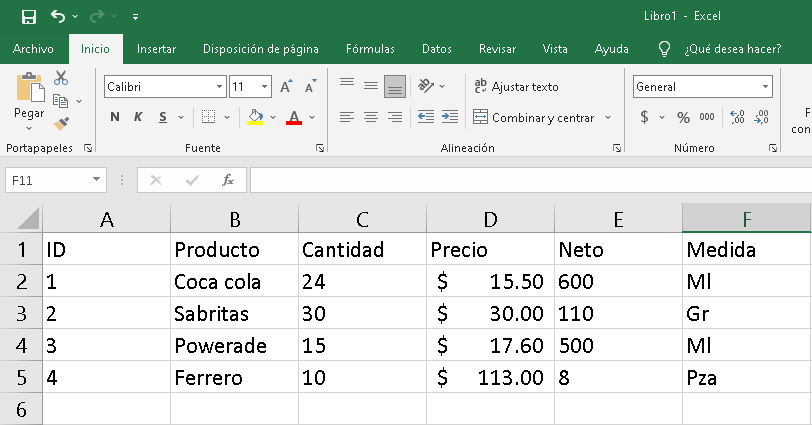Screen dimensions: 812x425
Task: Click the Select All corner triangle
Action: coord(28,218)
